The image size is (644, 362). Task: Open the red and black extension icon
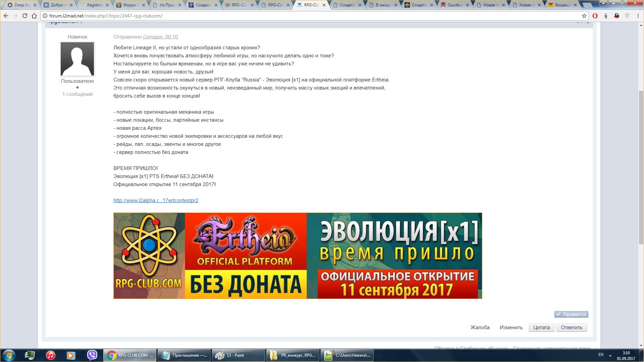pyautogui.click(x=616, y=16)
